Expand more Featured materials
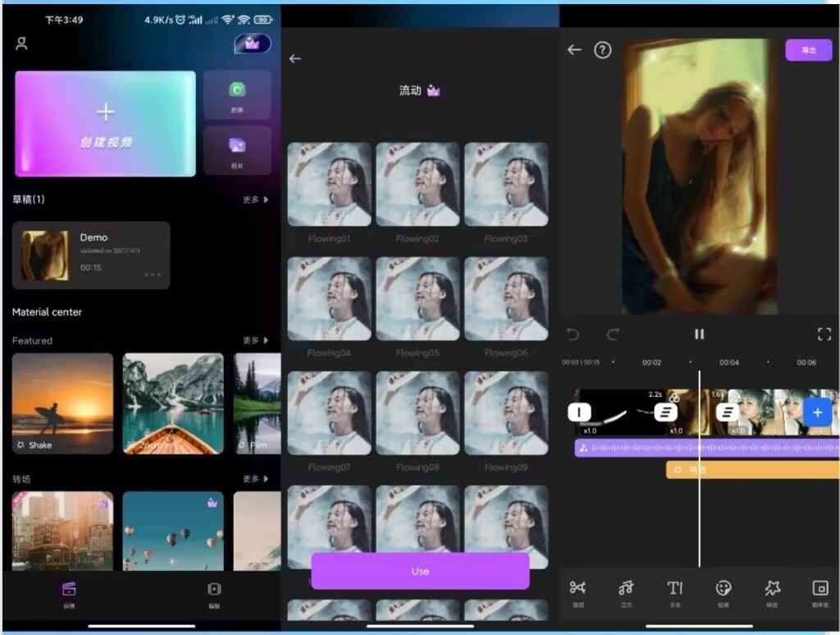The image size is (840, 635). (256, 340)
